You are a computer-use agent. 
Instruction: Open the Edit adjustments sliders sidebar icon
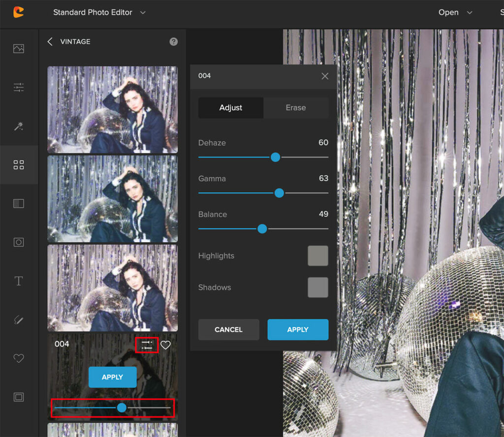(x=19, y=88)
